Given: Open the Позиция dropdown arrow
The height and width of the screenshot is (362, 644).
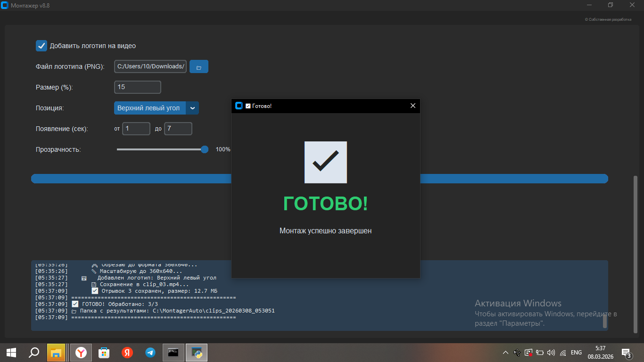Looking at the screenshot, I should [x=192, y=108].
